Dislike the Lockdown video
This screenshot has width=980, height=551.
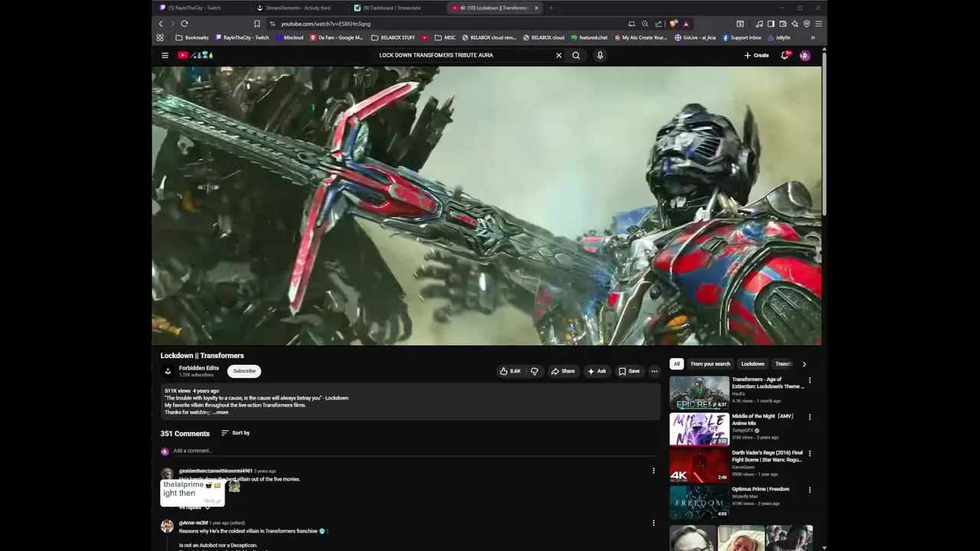pos(534,371)
